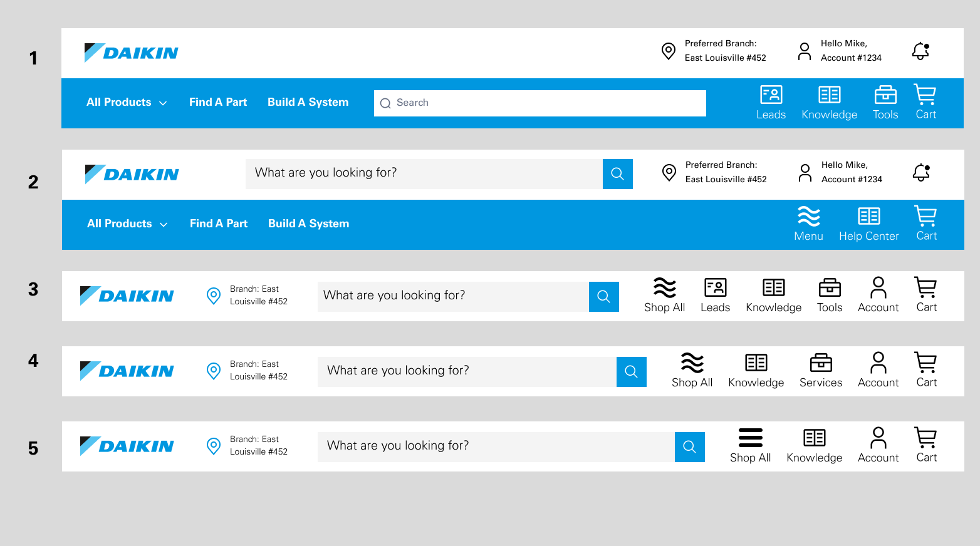Click search field in variant 5
This screenshot has height=546, width=980.
(496, 447)
